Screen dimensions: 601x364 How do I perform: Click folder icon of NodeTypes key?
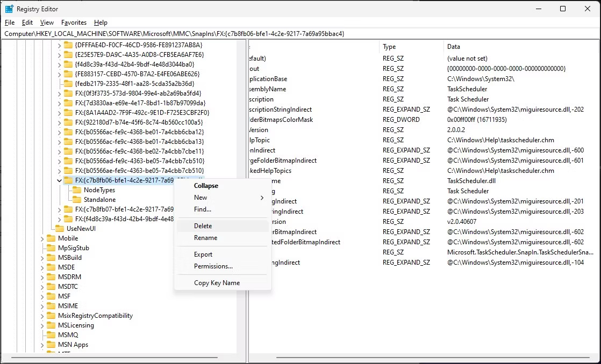coord(77,190)
